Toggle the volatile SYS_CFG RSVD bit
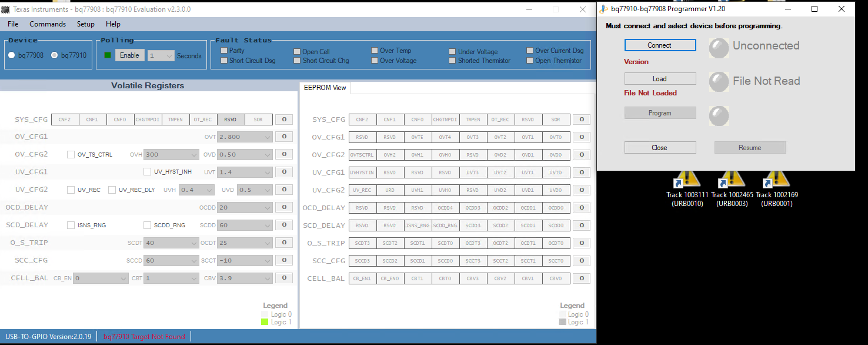 click(x=231, y=120)
